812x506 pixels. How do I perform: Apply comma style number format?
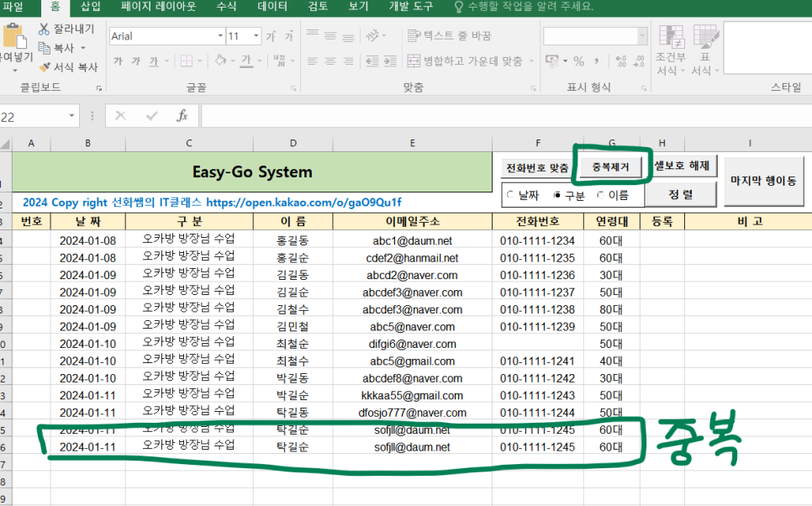point(597,61)
